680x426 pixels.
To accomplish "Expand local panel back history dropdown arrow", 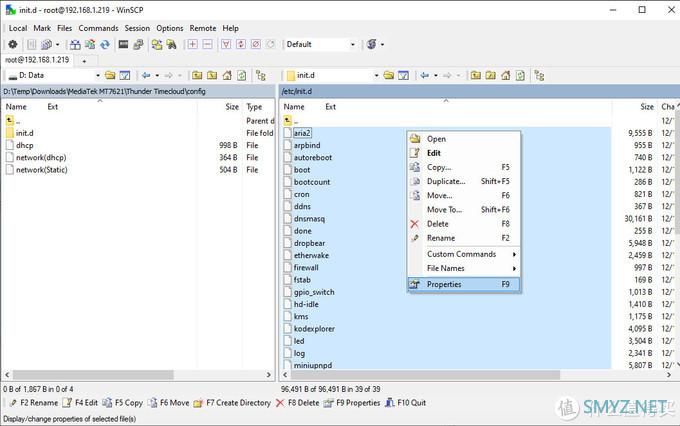I will [157, 75].
